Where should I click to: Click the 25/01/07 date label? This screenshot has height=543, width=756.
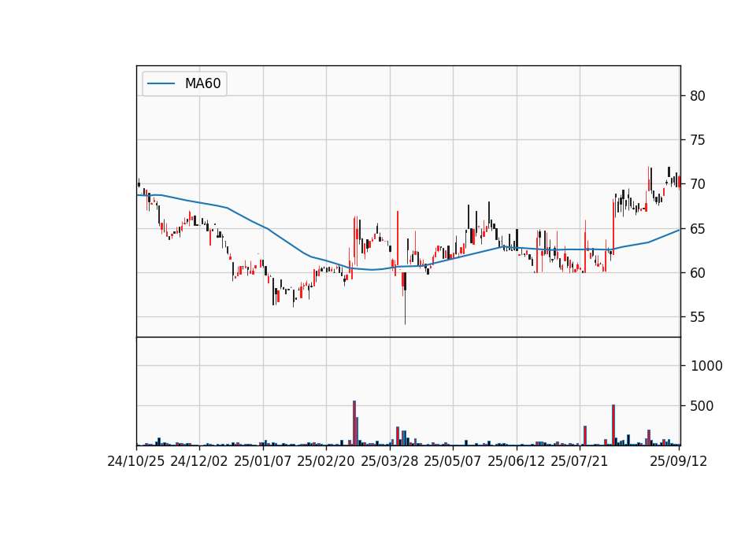[x=263, y=462]
